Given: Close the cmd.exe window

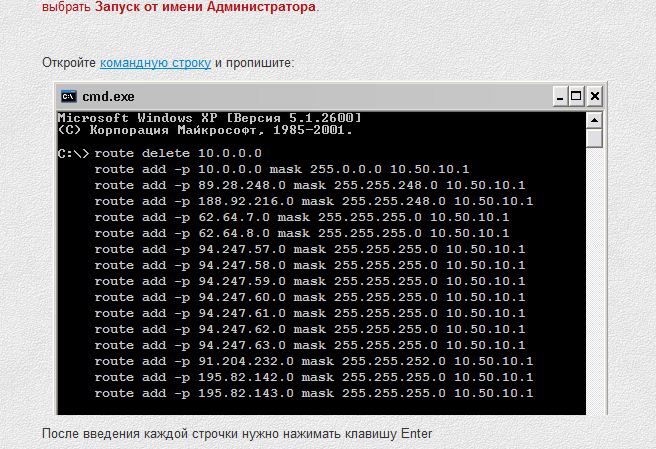Looking at the screenshot, I should point(594,97).
